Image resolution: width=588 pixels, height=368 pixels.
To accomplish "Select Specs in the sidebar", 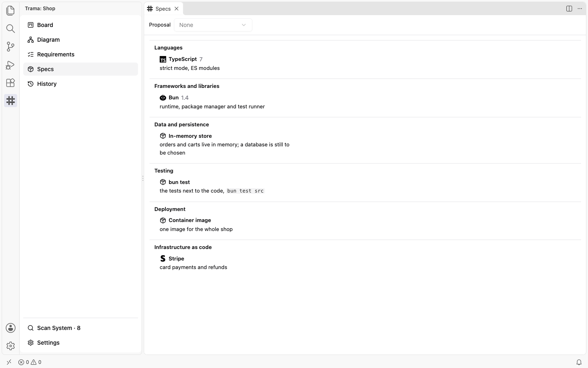I will tap(81, 69).
